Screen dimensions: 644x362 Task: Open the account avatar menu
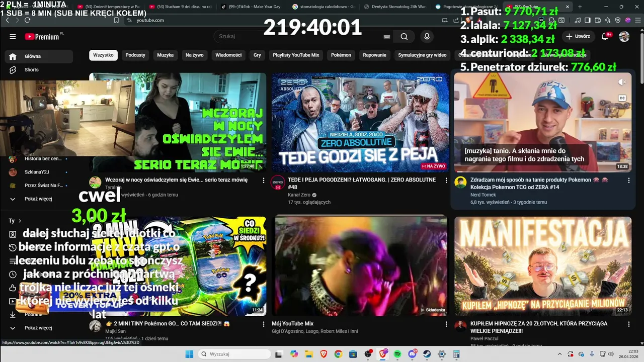click(x=624, y=36)
